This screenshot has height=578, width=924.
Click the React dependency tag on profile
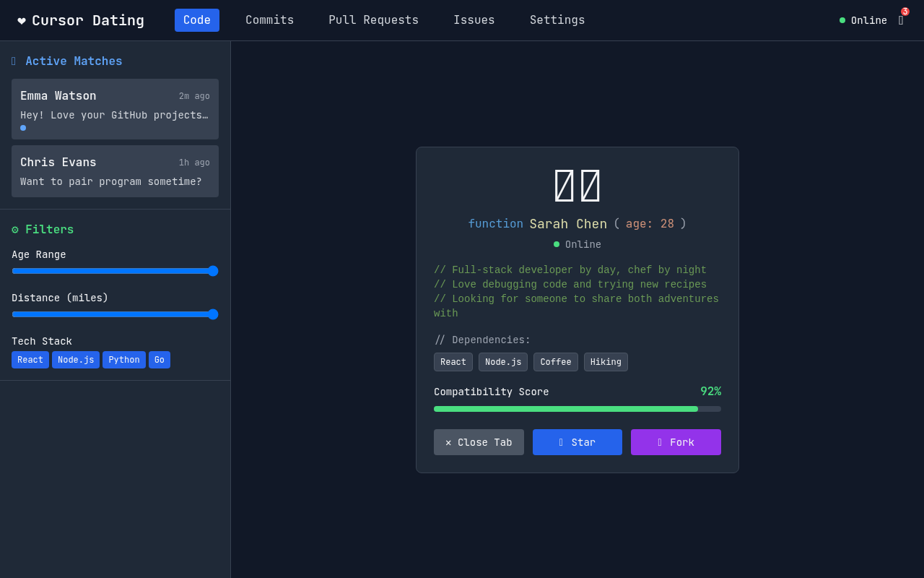tap(453, 362)
